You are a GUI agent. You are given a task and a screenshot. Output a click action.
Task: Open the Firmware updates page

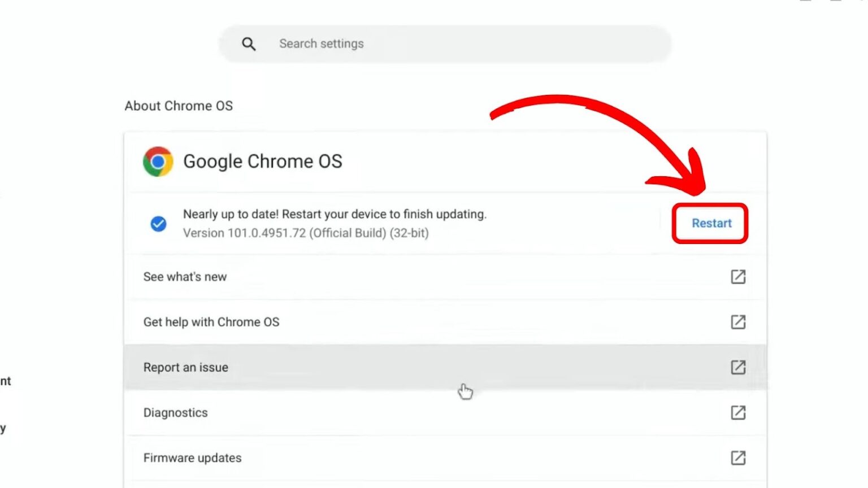[192, 458]
